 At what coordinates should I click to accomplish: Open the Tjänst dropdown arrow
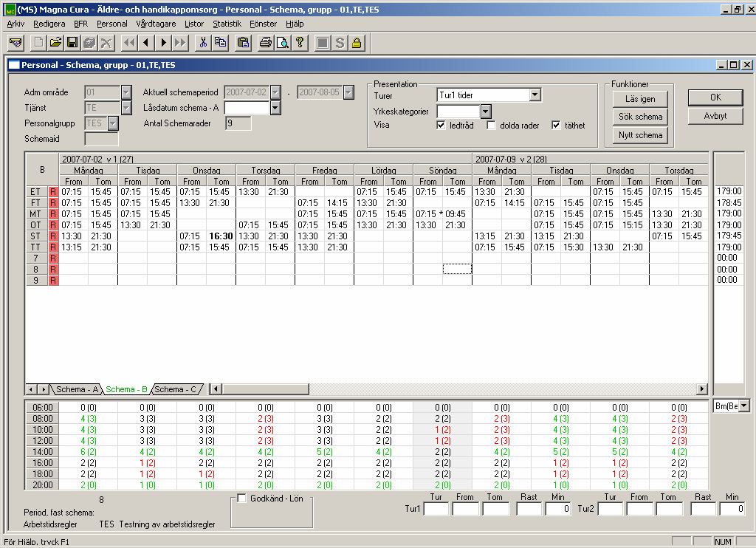126,108
